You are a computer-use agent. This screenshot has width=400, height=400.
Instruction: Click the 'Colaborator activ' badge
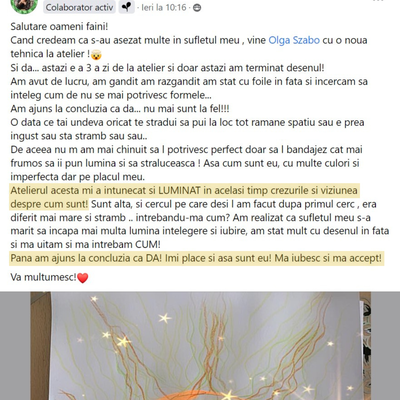tap(79, 7)
